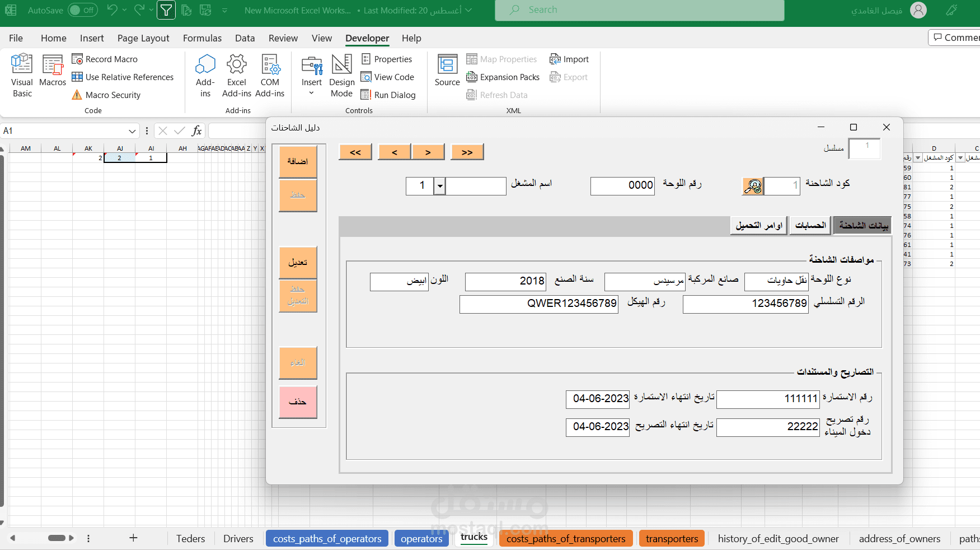Click the pink حذف (Delete) button
This screenshot has width=980, height=550.
(298, 402)
